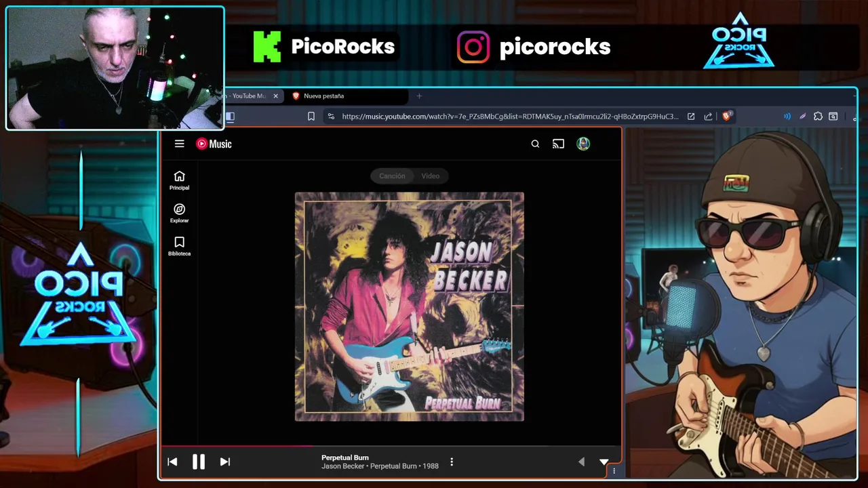Click the YouTube Music logo
This screenshot has width=868, height=488.
click(x=214, y=144)
